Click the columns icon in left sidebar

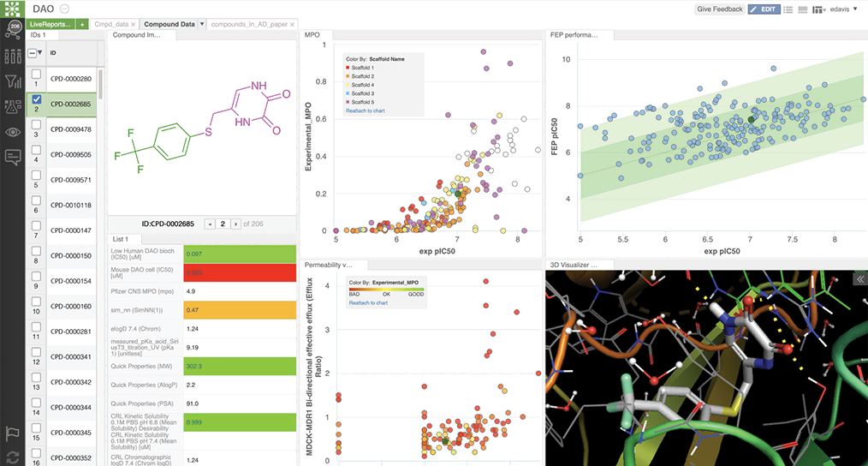pos(14,57)
